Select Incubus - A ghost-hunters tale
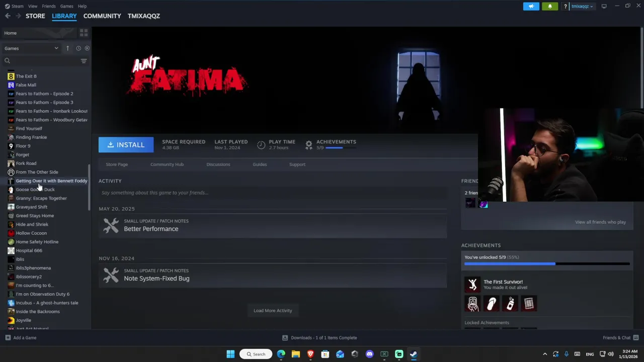The width and height of the screenshot is (644, 362). (x=48, y=303)
